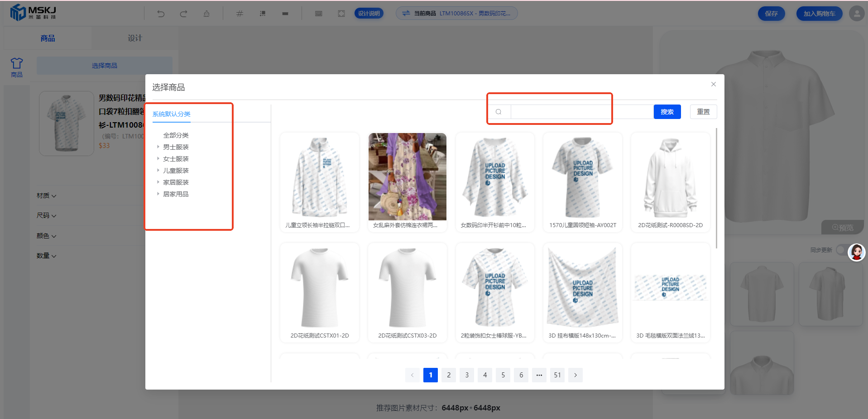This screenshot has height=419, width=868.
Task: Click the blue 搜索 button
Action: pyautogui.click(x=667, y=112)
